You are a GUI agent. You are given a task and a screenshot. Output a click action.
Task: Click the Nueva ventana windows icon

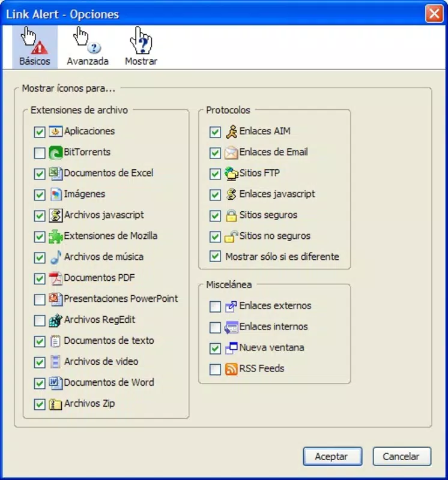point(231,348)
